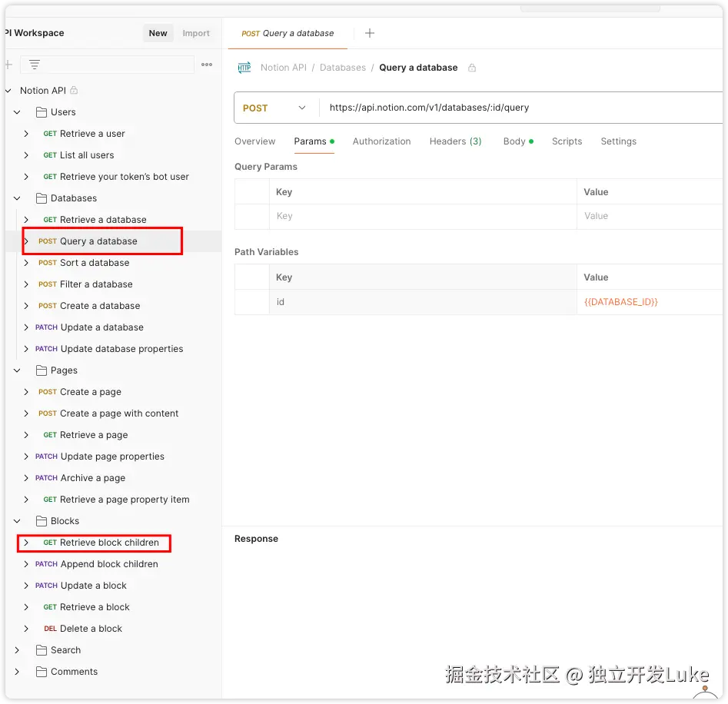Click the Comments folder icon
The height and width of the screenshot is (704, 728).
pos(42,672)
